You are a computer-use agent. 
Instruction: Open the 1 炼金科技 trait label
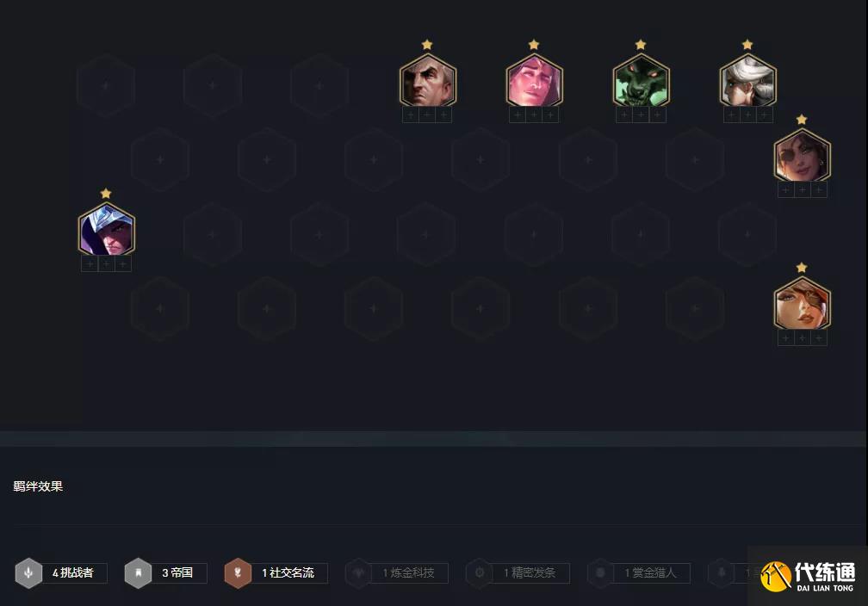(x=408, y=572)
